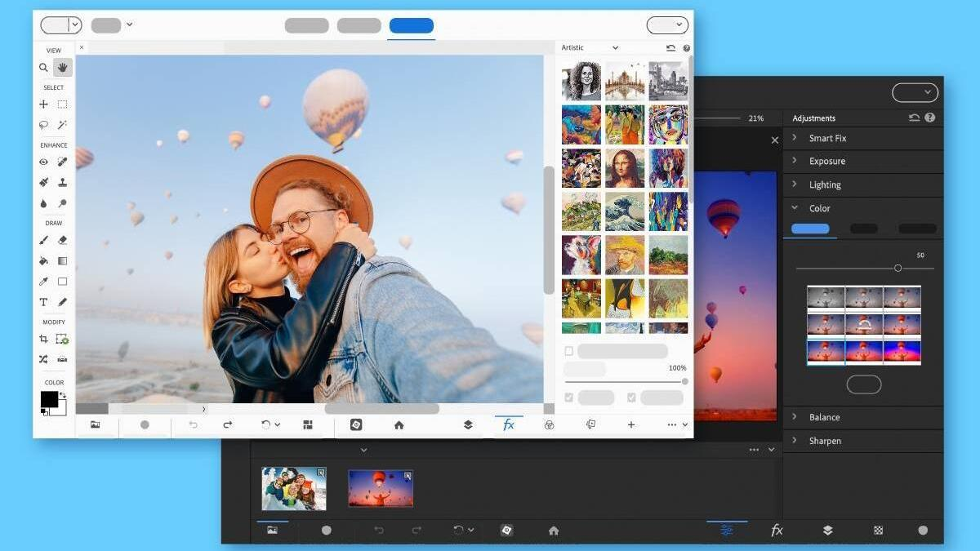Toggle the right checked box under opacity slider
980x551 pixels.
(631, 398)
